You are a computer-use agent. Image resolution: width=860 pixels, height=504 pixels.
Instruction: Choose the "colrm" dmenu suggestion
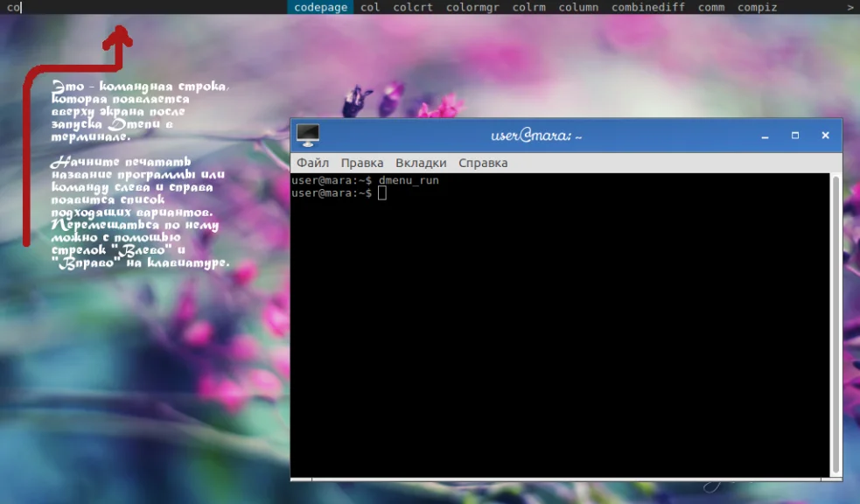point(528,7)
